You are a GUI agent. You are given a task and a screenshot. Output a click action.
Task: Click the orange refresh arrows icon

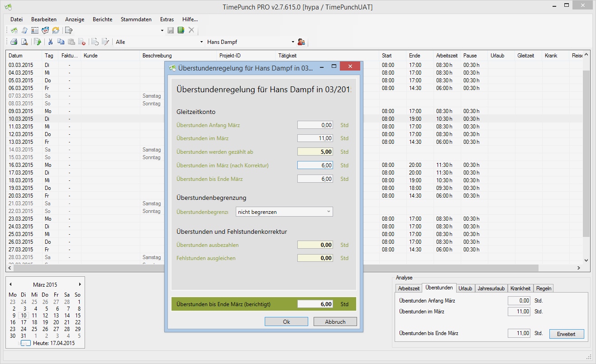coord(56,30)
